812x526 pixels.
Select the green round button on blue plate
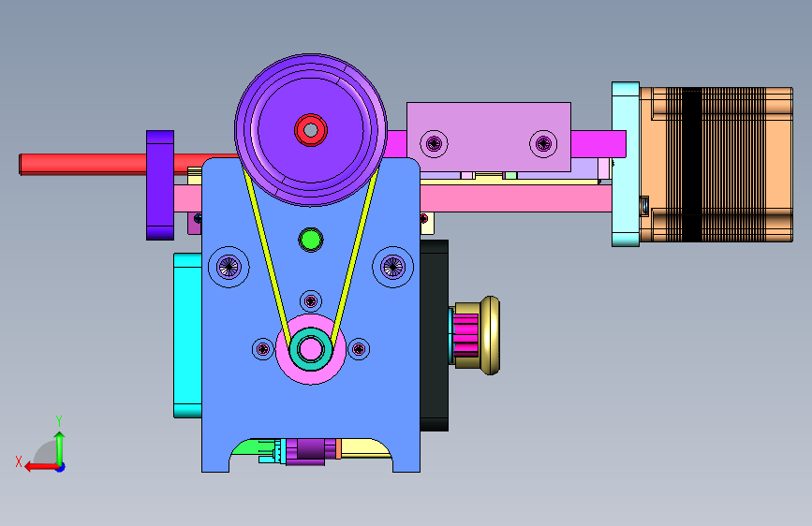(x=311, y=240)
